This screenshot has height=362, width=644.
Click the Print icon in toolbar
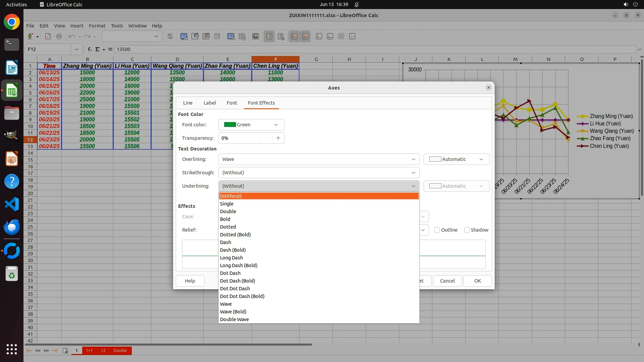pos(59,36)
